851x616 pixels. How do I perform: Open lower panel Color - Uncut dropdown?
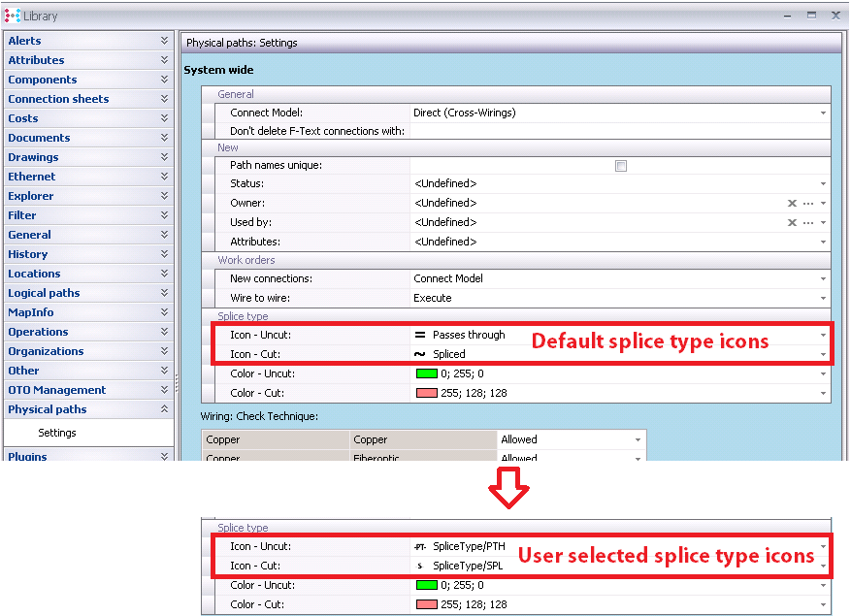click(x=823, y=586)
